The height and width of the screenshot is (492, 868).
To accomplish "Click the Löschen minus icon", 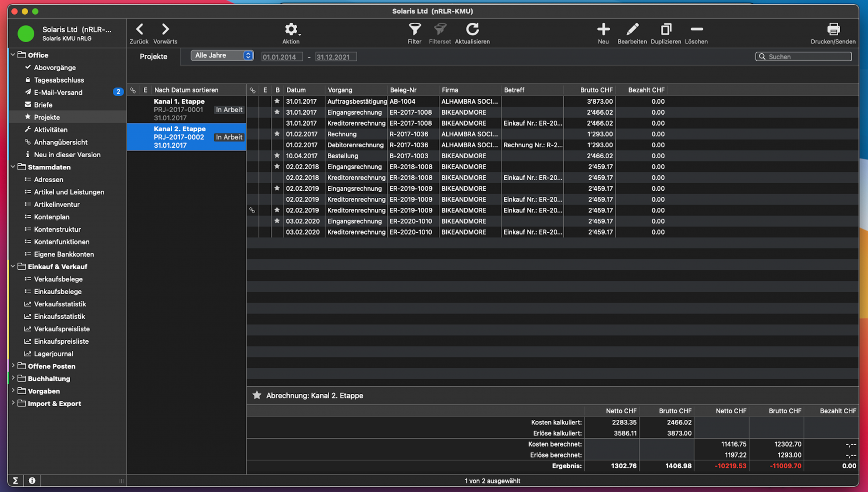I will click(696, 30).
